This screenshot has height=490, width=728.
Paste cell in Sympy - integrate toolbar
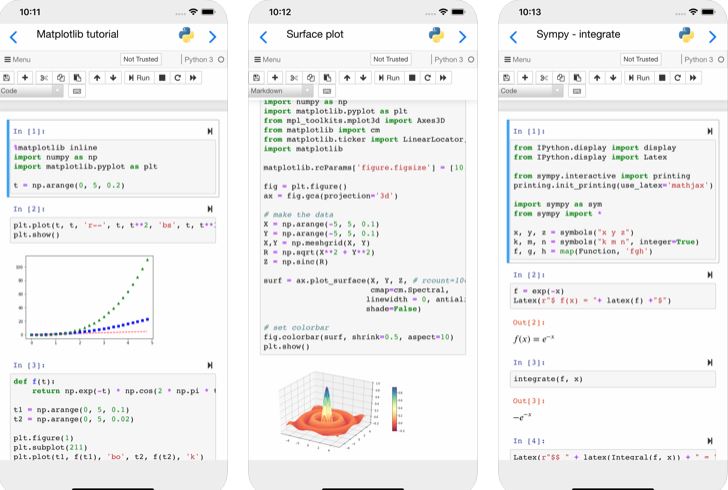pyautogui.click(x=577, y=78)
